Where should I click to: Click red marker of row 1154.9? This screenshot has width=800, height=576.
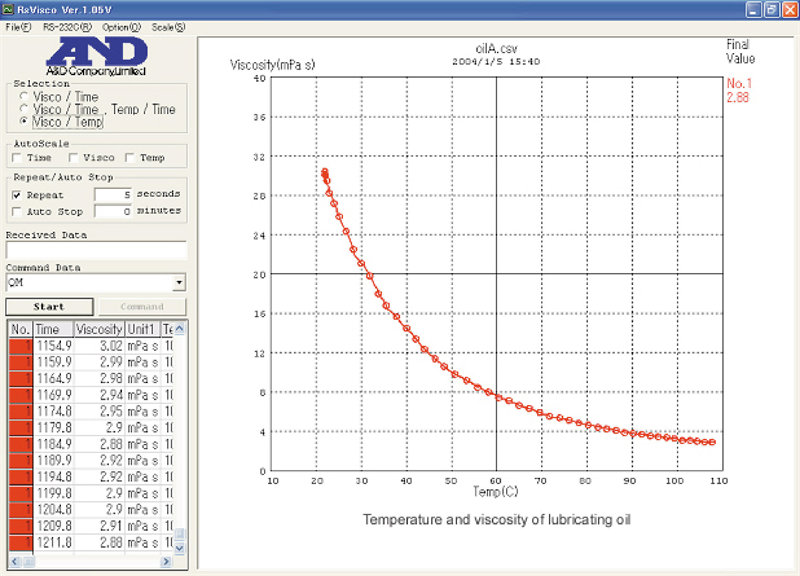click(20, 345)
